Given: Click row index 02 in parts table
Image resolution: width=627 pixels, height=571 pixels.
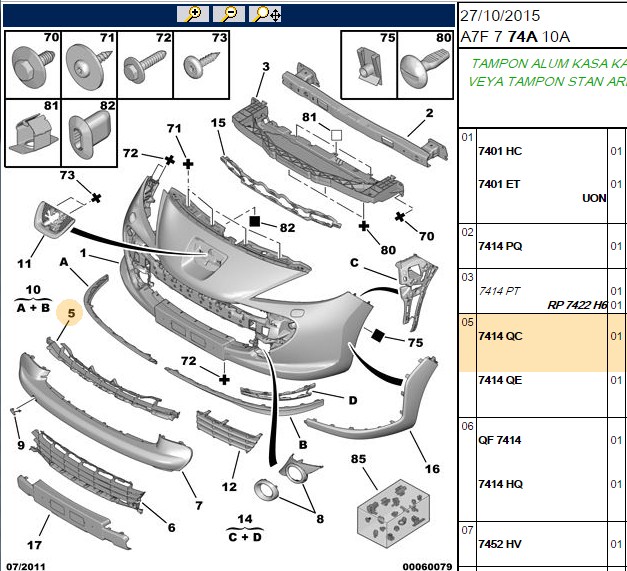Looking at the screenshot, I should (467, 232).
